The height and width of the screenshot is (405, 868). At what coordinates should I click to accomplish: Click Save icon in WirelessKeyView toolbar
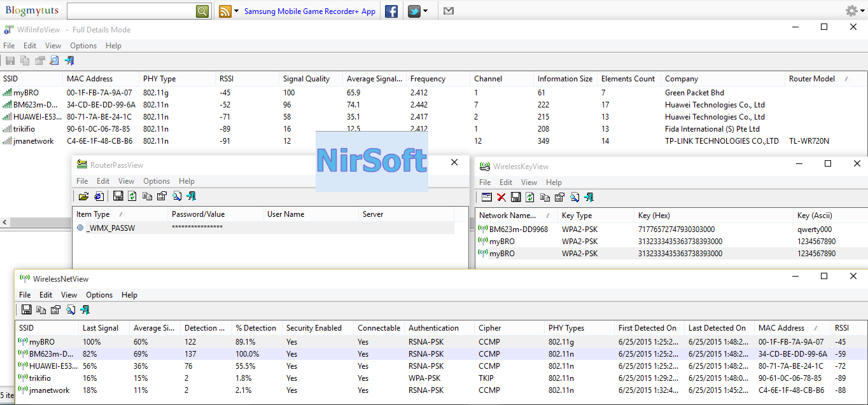coord(516,197)
